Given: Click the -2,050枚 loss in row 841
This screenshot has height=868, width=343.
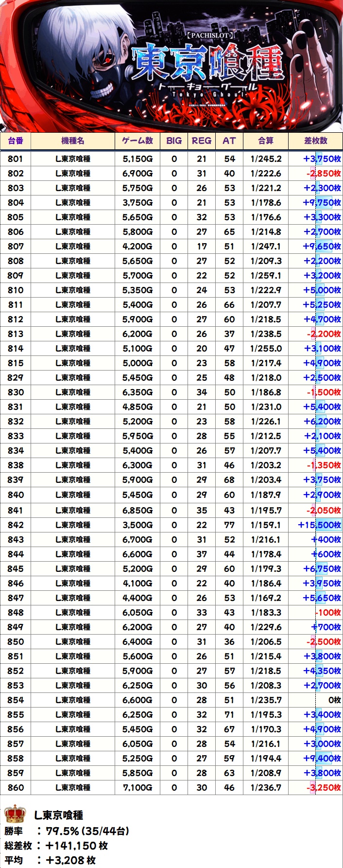Looking at the screenshot, I should click(324, 510).
